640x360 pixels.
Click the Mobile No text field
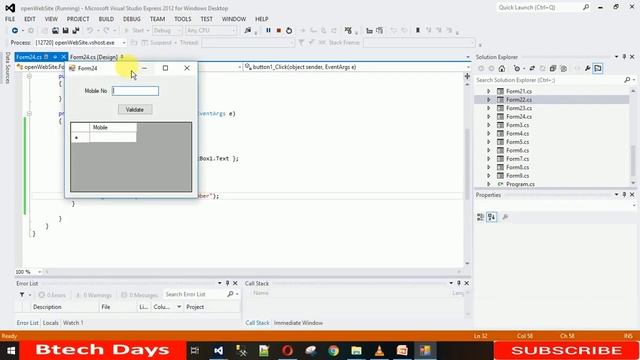[136, 91]
